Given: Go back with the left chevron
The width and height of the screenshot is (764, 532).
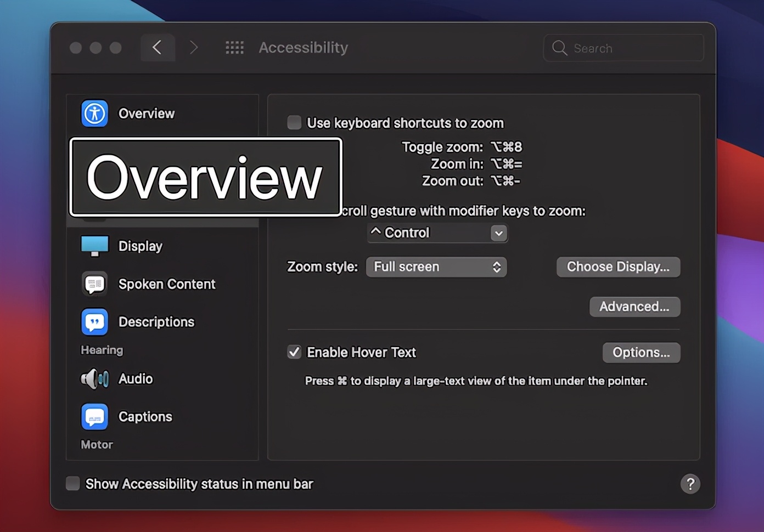Looking at the screenshot, I should click(158, 48).
